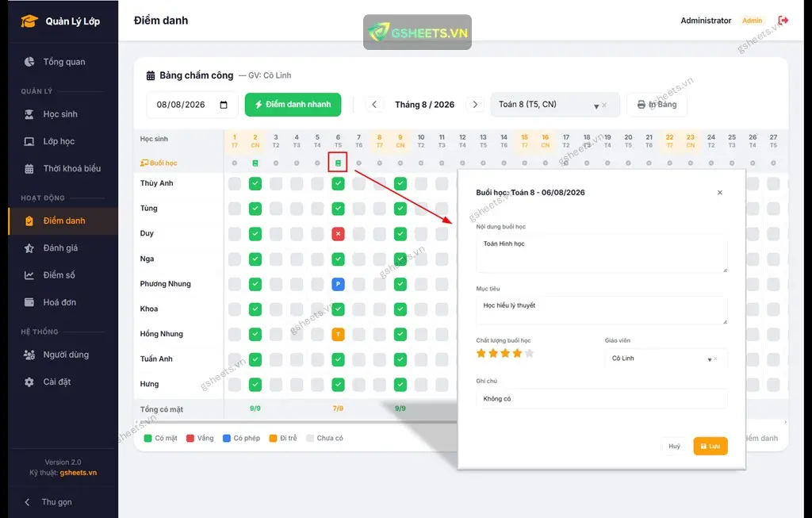Click the session note icon under day 6
This screenshot has height=518, width=812.
coord(338,163)
